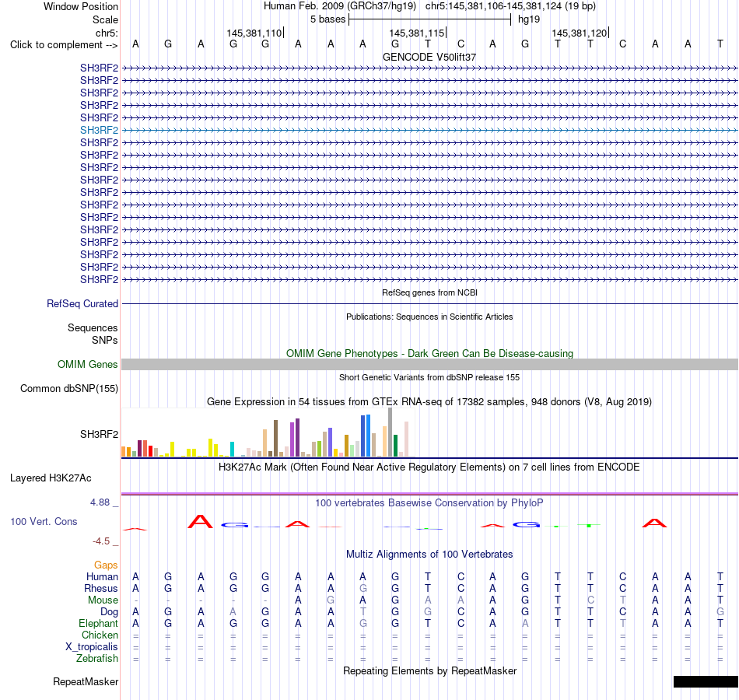The image size is (739, 700).
Task: Select the Dog species row label
Action: pos(110,612)
